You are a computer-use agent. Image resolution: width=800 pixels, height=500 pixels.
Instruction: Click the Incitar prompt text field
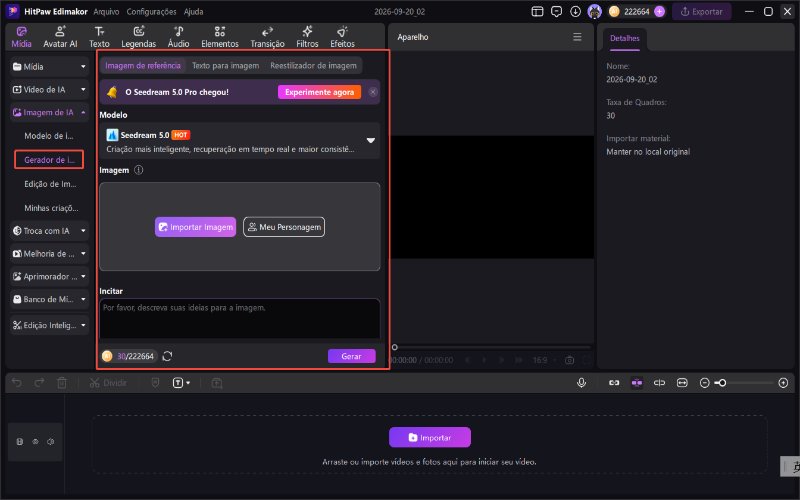tap(240, 318)
